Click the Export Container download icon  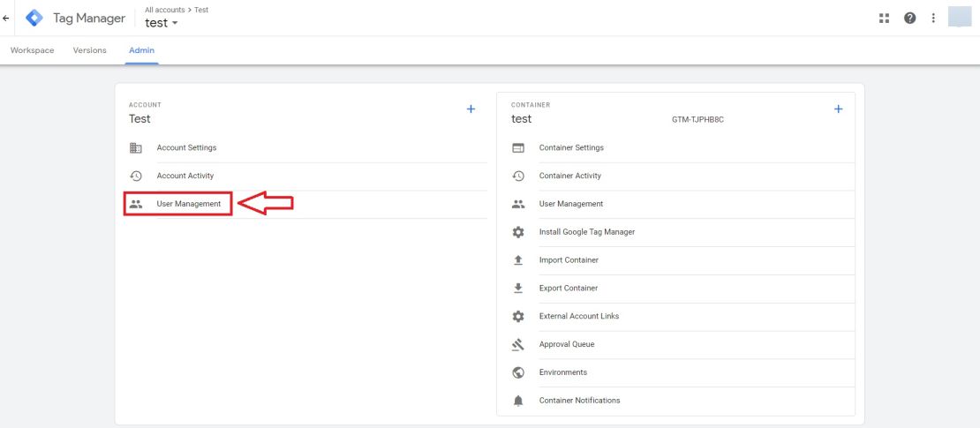click(518, 288)
